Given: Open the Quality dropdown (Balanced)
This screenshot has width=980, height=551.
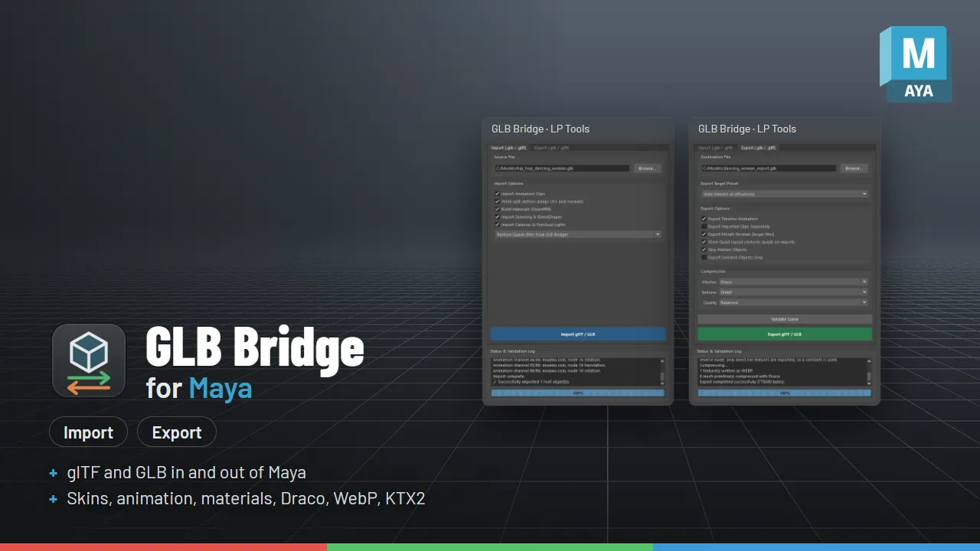Looking at the screenshot, I should point(793,302).
